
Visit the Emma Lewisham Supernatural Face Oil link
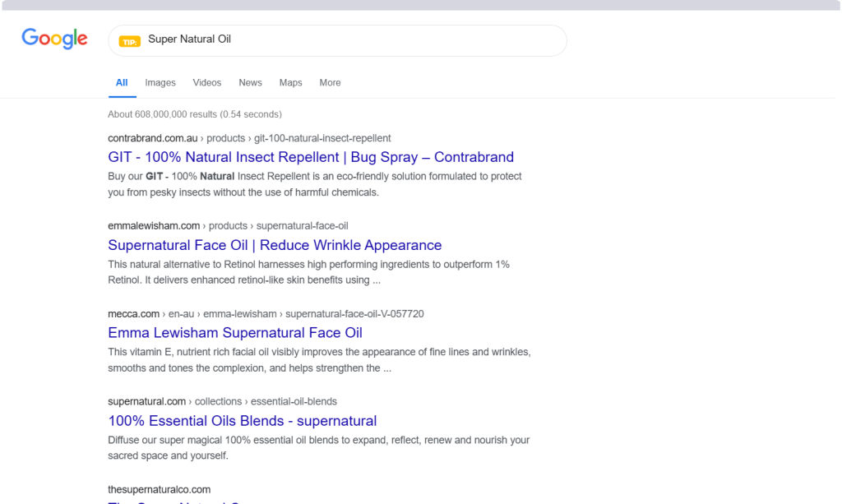pyautogui.click(x=235, y=333)
